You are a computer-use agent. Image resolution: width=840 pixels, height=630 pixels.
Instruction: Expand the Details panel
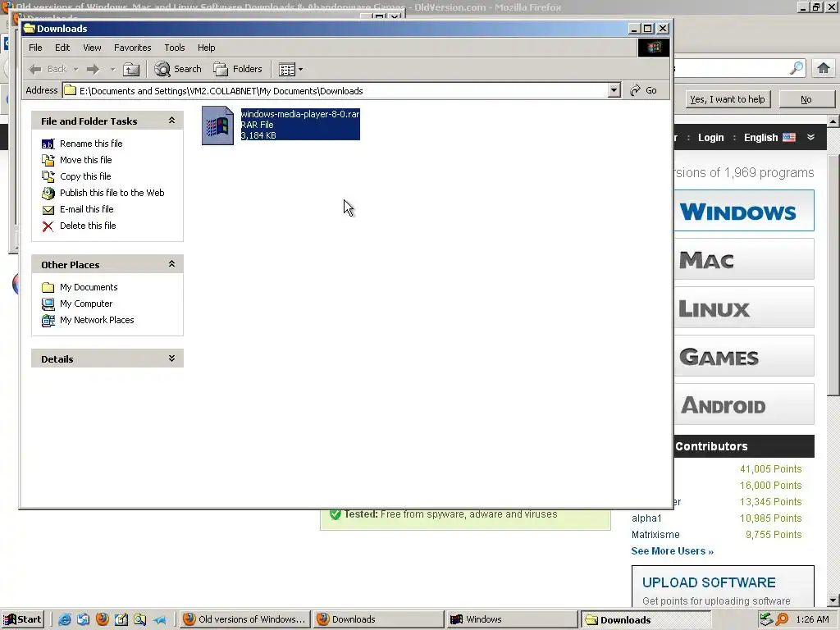coord(171,358)
